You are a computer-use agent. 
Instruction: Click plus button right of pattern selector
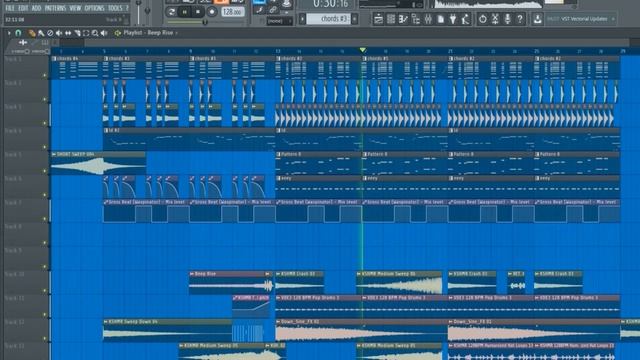354,19
